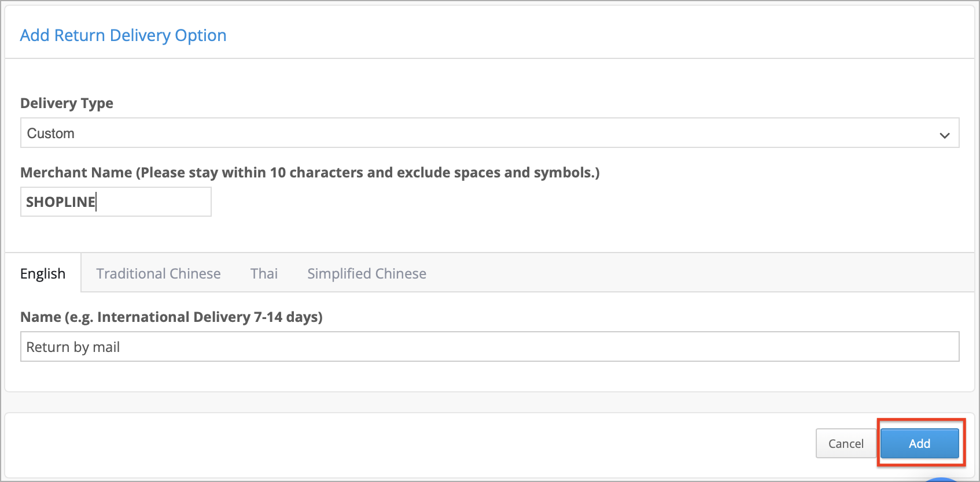Click empty tab bar area right of Simplified Chinese
This screenshot has width=980, height=482.
click(x=694, y=273)
